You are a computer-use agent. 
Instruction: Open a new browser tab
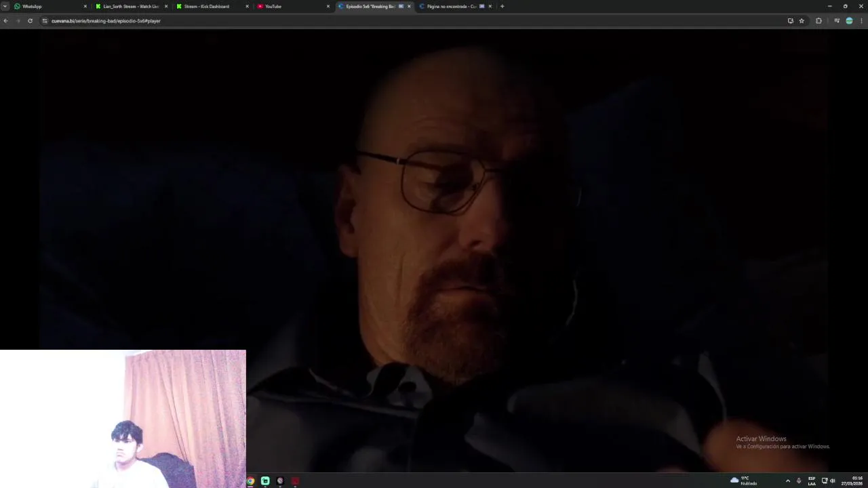[x=502, y=6]
